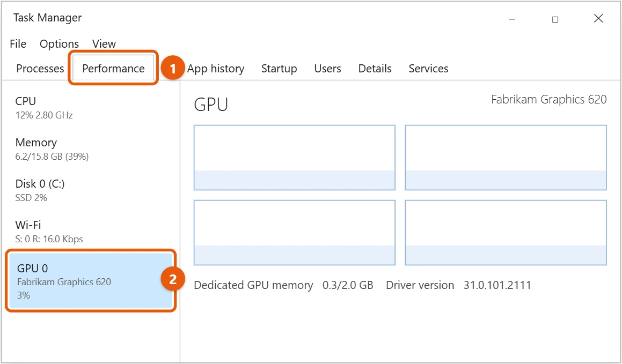This screenshot has height=364, width=622.
Task: Click the 6.2/15.8 GB (39%) memory reading
Action: tap(52, 157)
